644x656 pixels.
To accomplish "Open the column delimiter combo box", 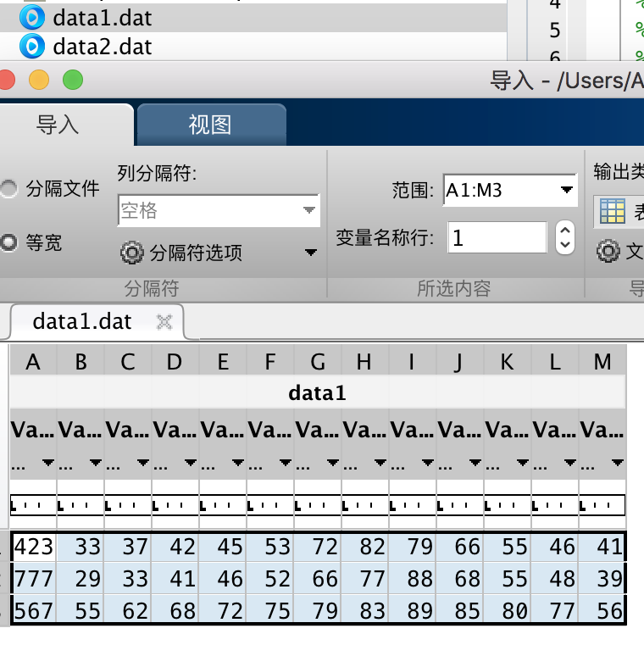I will pyautogui.click(x=219, y=210).
